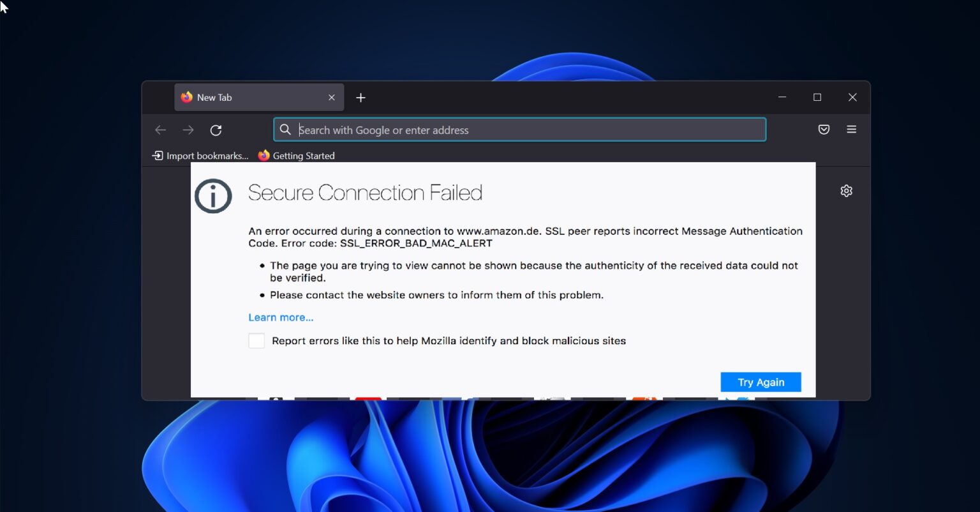980x512 pixels.
Task: Click the magnifier icon in address bar
Action: [x=286, y=130]
